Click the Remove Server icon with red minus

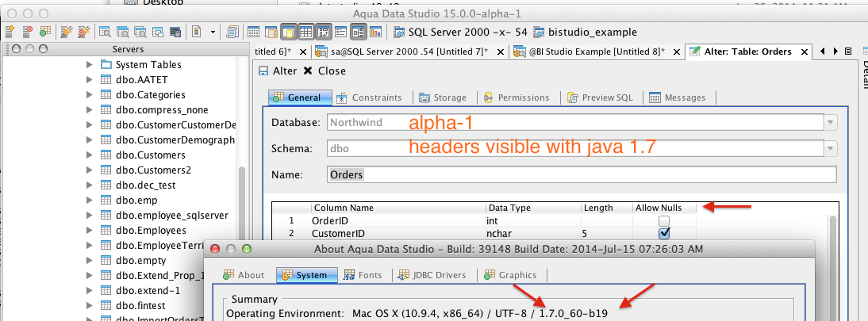click(26, 32)
